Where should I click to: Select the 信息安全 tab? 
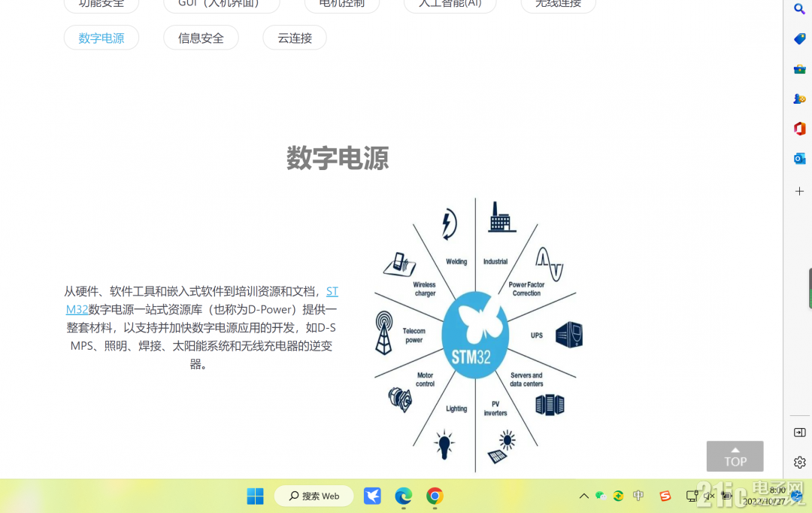(x=201, y=38)
